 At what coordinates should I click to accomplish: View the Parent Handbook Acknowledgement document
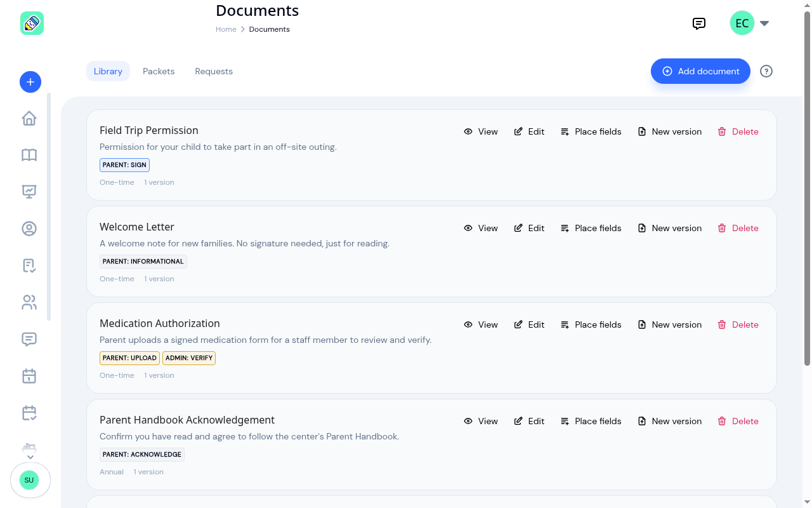[481, 421]
